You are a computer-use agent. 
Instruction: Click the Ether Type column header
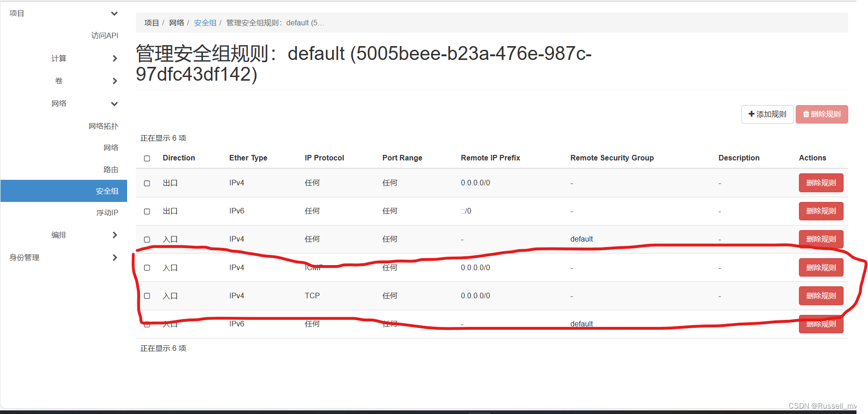(x=248, y=158)
